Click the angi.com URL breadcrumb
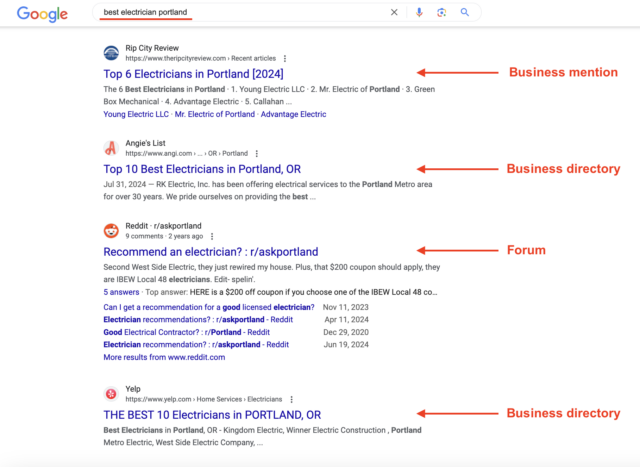The height and width of the screenshot is (467, 640). (x=187, y=153)
